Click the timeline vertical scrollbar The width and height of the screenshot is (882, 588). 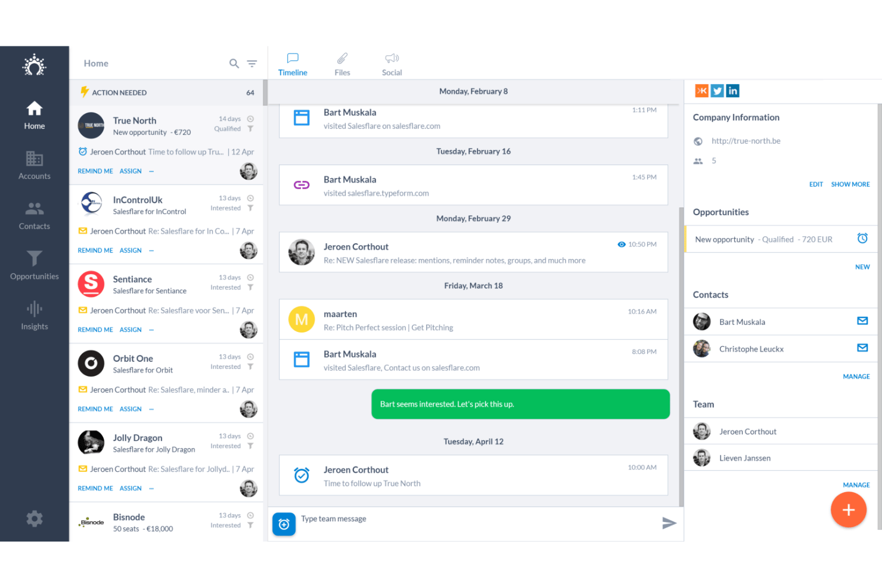coord(681,356)
